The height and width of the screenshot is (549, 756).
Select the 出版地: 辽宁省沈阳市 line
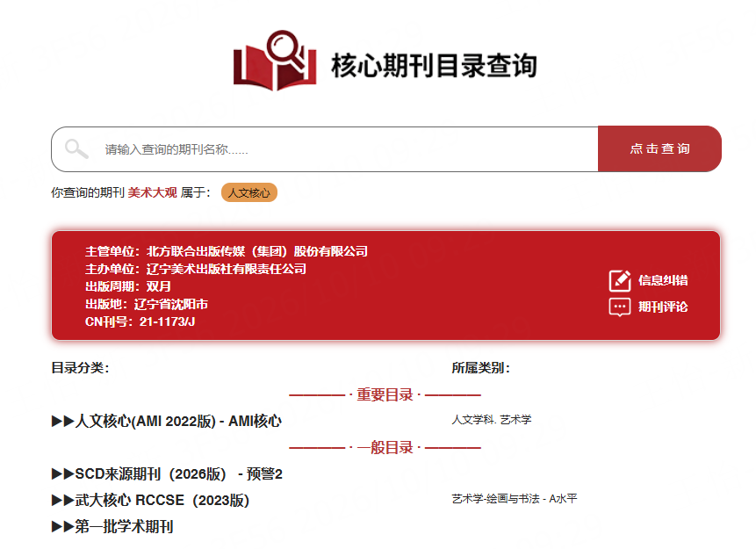147,304
